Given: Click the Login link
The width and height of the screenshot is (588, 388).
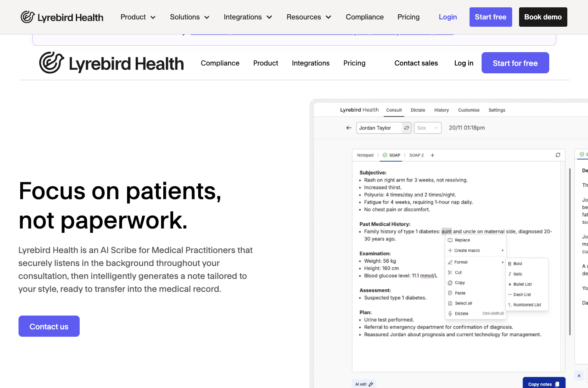Looking at the screenshot, I should 448,17.
